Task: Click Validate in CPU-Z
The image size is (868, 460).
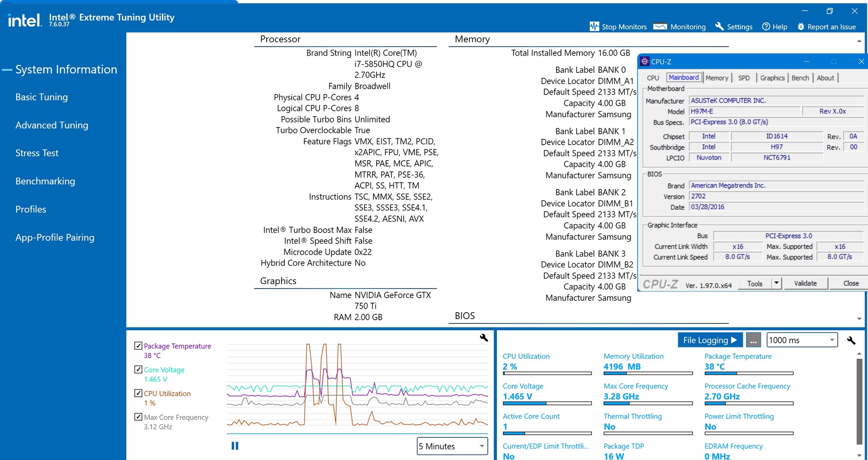Action: coord(806,284)
